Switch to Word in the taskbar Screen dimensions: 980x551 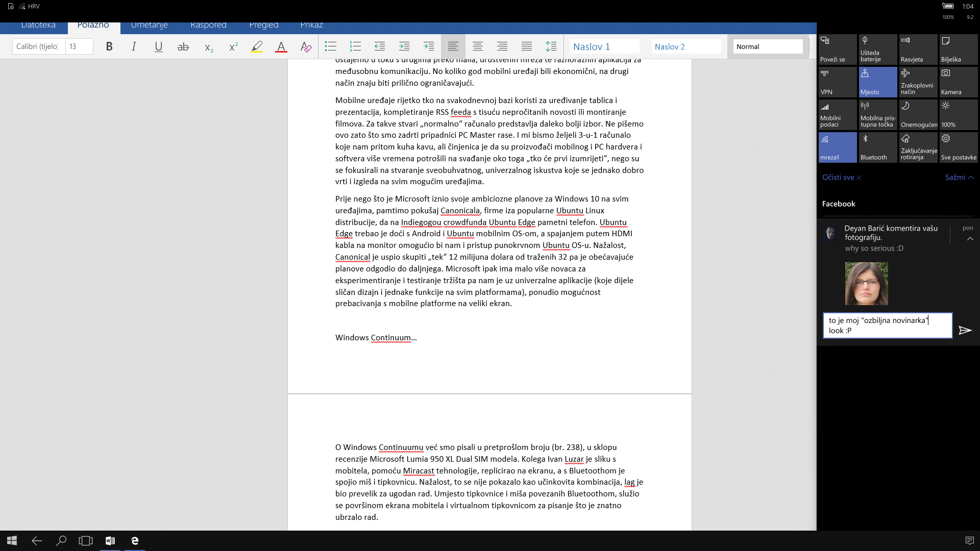pyautogui.click(x=110, y=541)
